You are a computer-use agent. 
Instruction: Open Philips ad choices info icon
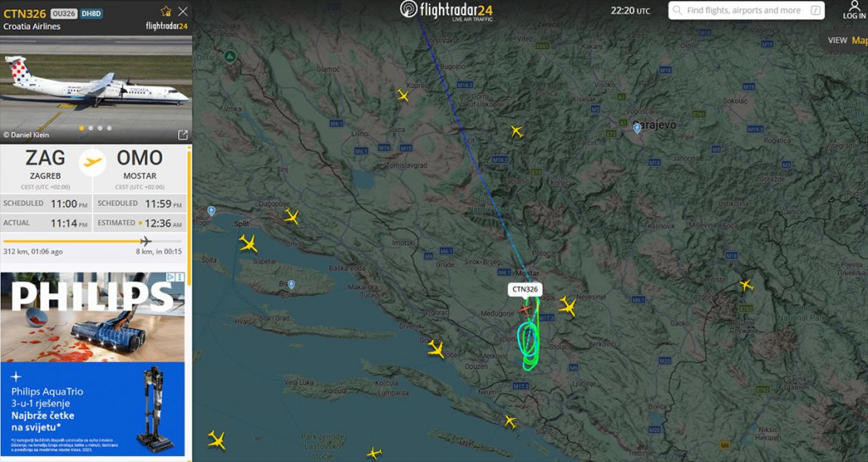pyautogui.click(x=171, y=276)
